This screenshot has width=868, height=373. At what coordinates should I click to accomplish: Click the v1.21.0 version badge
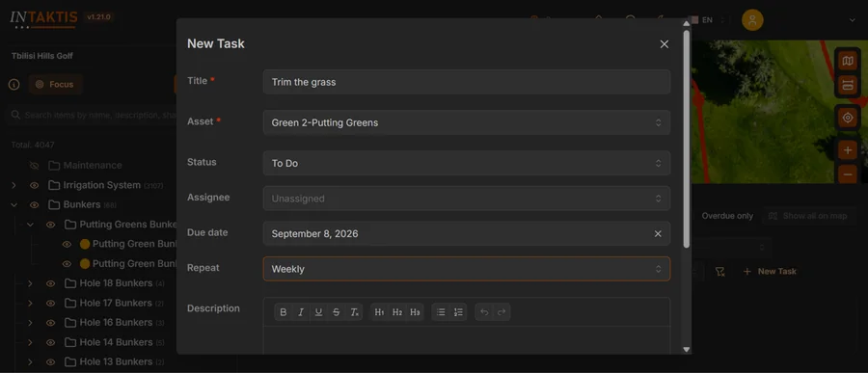(x=98, y=17)
